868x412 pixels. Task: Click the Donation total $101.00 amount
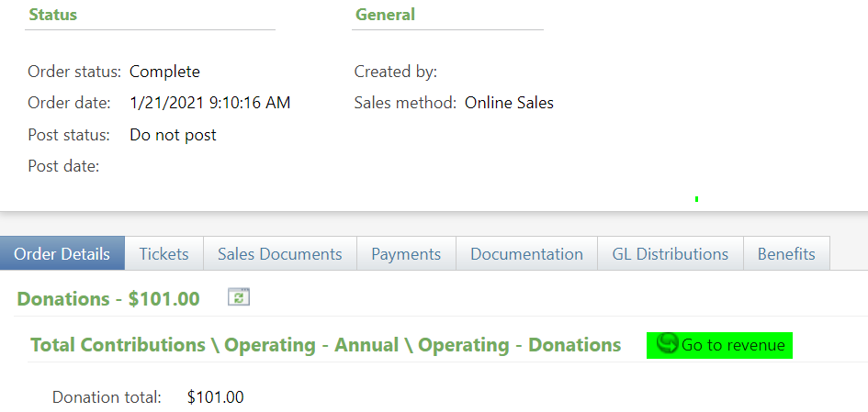click(x=215, y=397)
